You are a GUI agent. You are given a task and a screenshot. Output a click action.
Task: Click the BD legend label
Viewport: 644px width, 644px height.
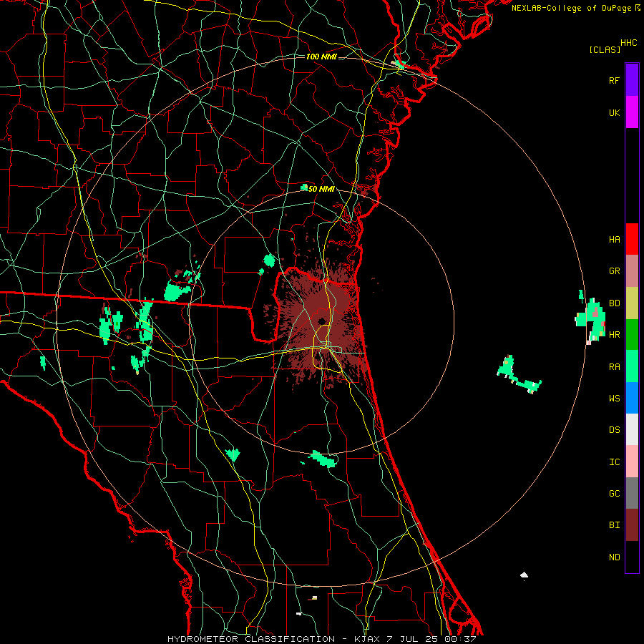tap(614, 303)
